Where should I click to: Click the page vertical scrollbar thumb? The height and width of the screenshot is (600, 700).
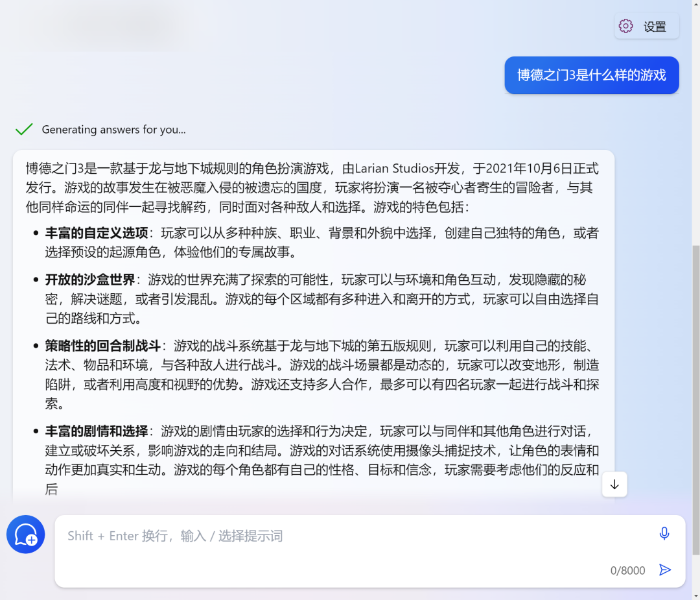point(696,400)
